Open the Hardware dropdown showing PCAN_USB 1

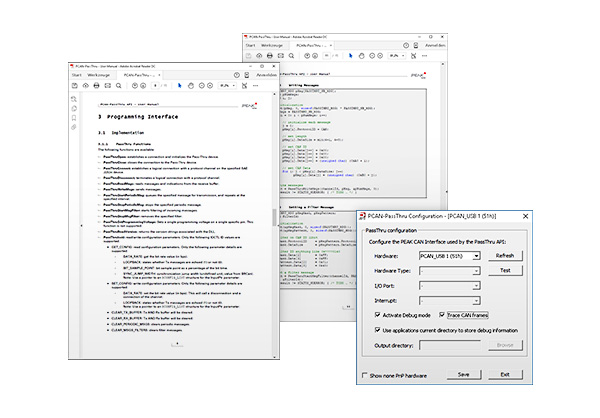(448, 255)
